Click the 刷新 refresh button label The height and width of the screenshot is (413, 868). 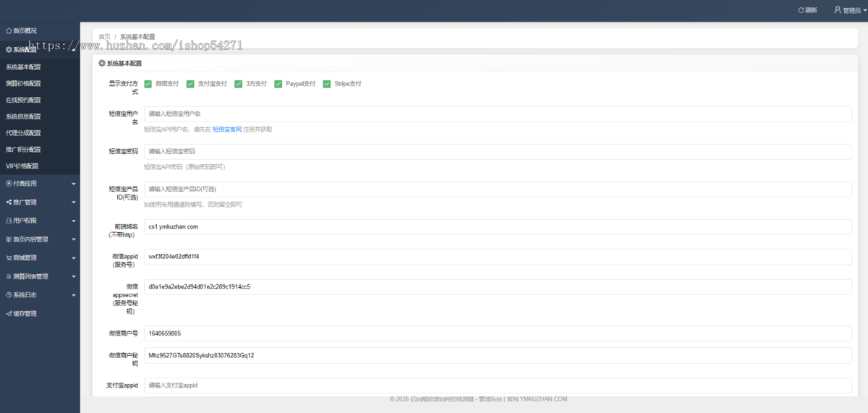click(811, 11)
